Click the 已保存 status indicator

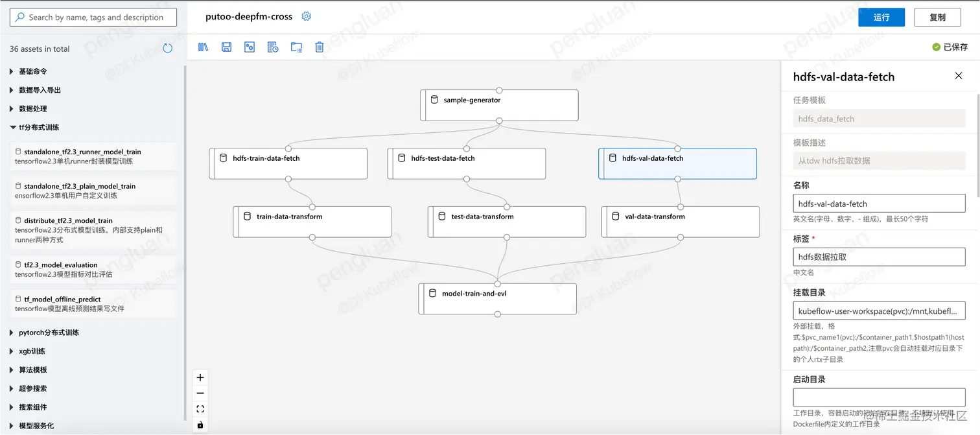click(x=950, y=47)
